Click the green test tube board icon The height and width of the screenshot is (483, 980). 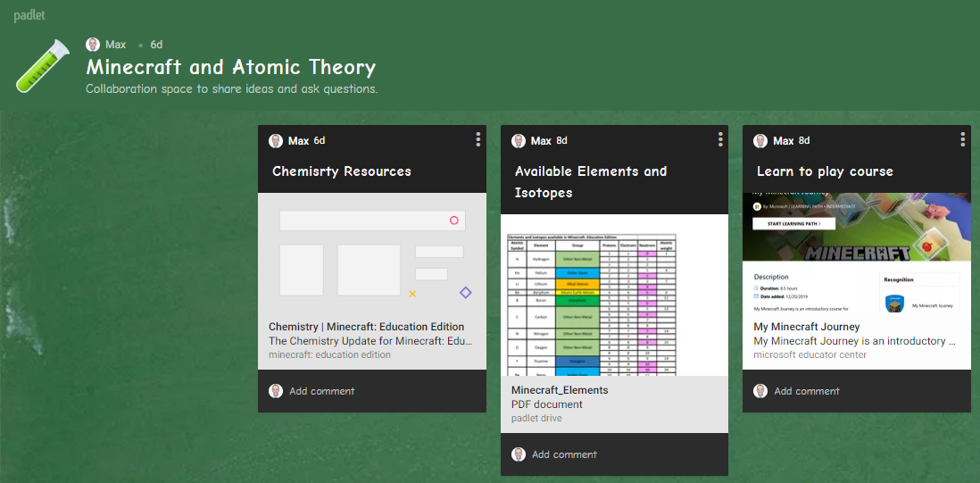[43, 66]
